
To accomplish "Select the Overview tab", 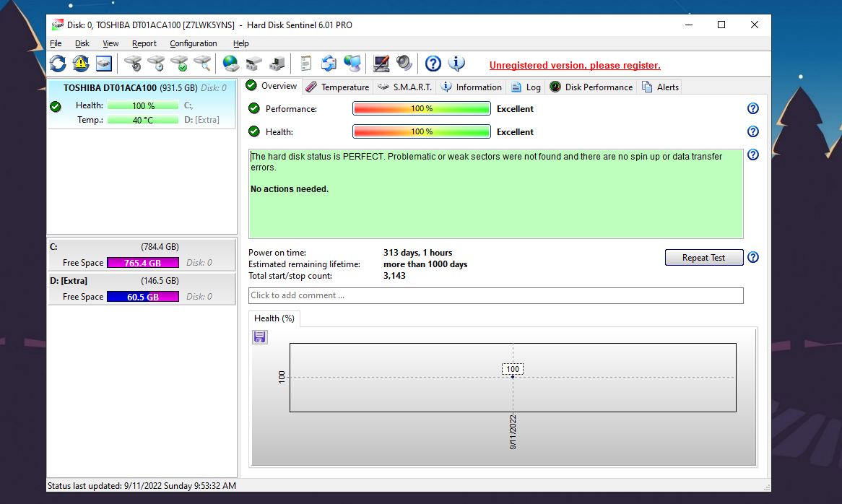I will (x=272, y=86).
